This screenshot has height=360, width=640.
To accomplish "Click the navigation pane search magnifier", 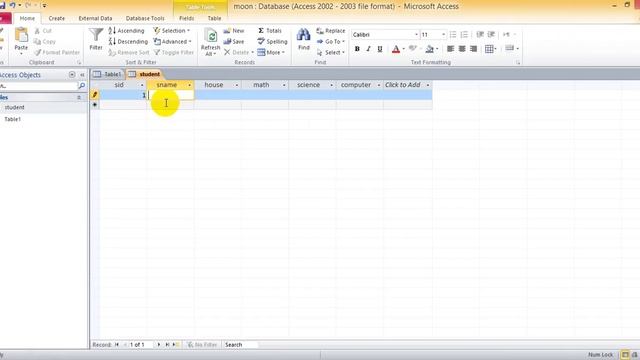I will point(82,86).
